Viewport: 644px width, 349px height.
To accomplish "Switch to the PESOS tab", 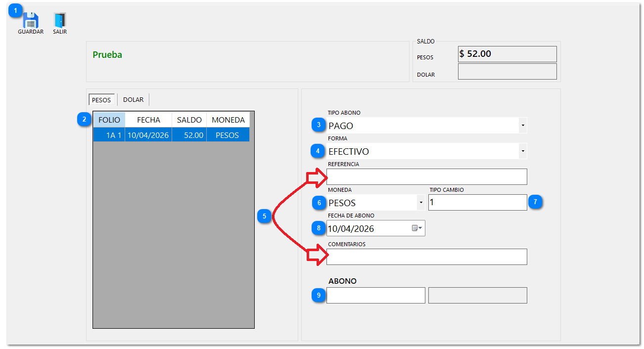I will (102, 99).
